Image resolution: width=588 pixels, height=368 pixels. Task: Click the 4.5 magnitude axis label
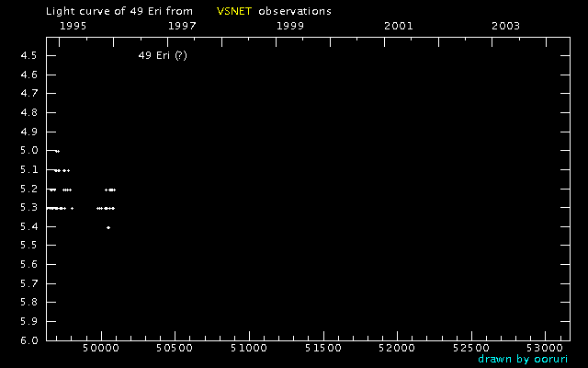pos(28,56)
